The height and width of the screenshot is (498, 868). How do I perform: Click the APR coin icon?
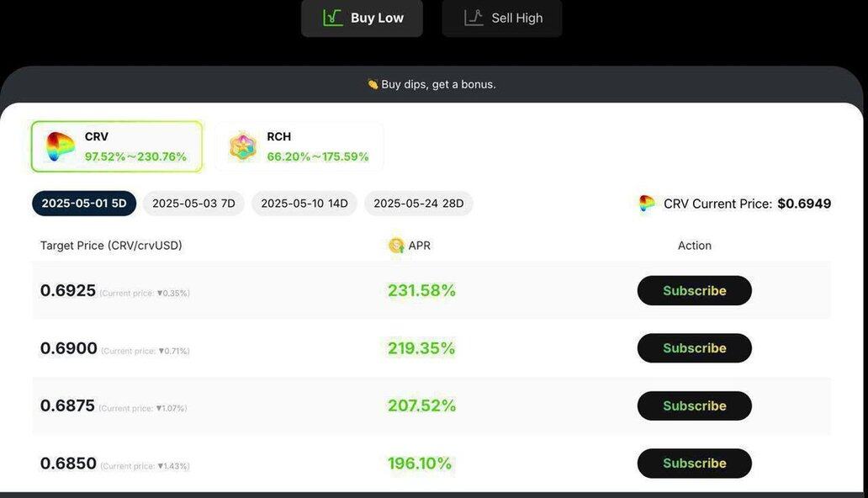(x=396, y=246)
